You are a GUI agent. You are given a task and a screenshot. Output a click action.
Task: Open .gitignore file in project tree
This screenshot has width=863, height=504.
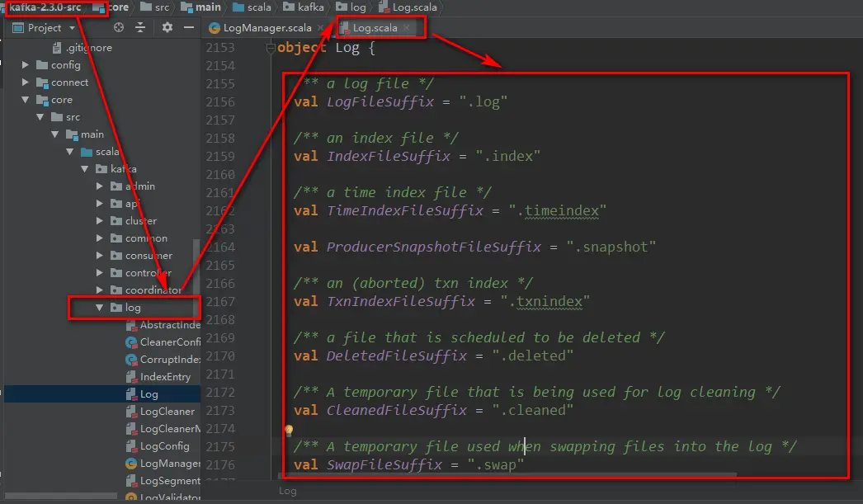88,48
